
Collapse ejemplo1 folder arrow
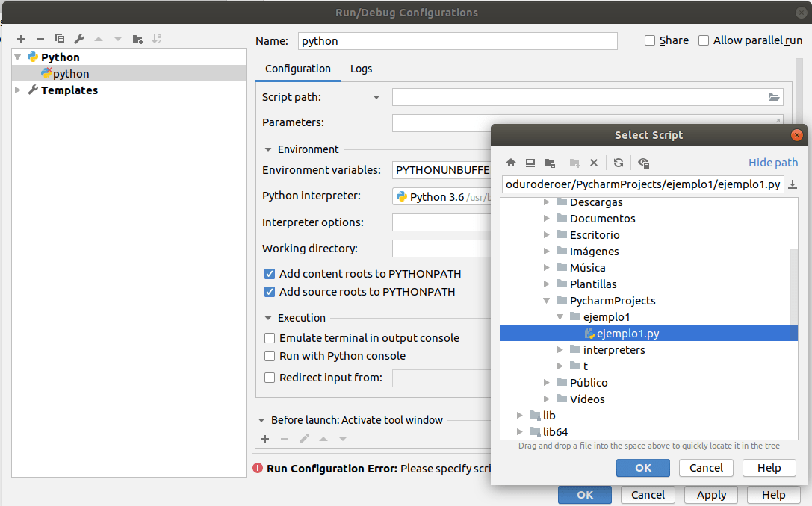(560, 317)
